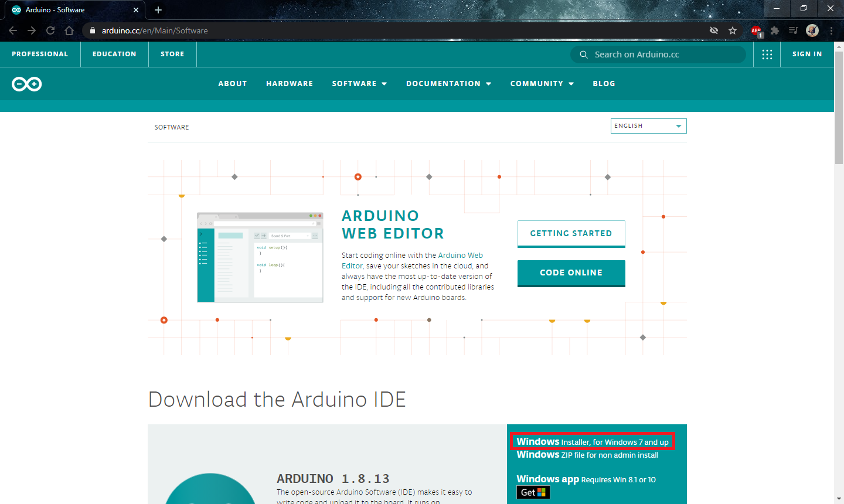Open the PROFESSIONAL section
This screenshot has width=844, height=504.
tap(40, 54)
